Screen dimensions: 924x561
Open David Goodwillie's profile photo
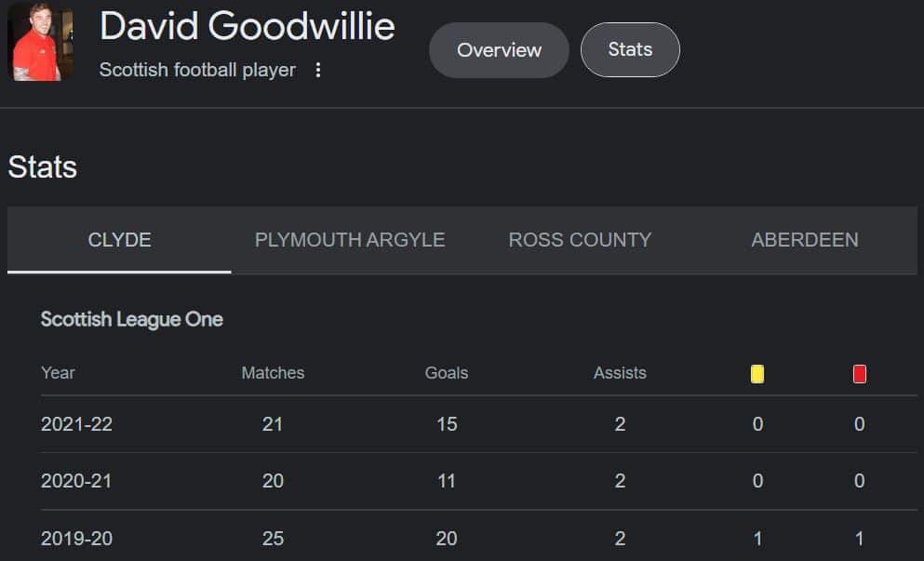(x=39, y=41)
